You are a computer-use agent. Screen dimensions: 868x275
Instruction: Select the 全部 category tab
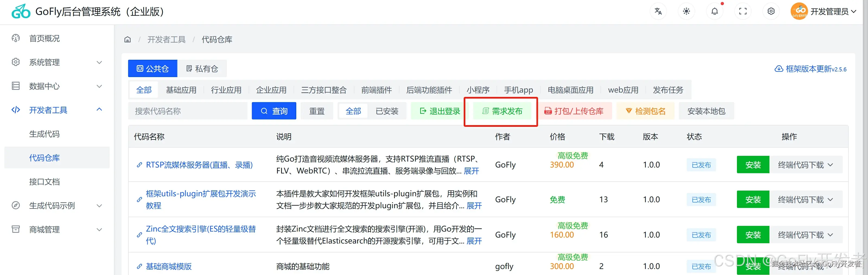144,90
